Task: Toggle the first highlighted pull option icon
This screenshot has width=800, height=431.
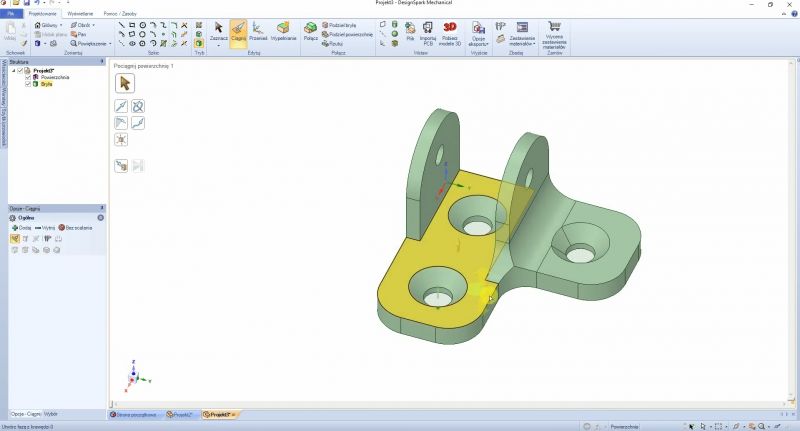Action: (15, 239)
